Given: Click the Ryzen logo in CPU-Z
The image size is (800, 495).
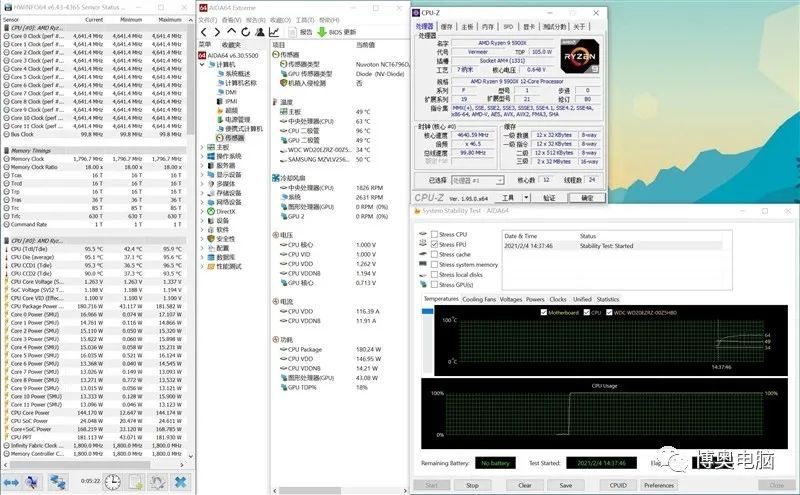Looking at the screenshot, I should coord(580,56).
